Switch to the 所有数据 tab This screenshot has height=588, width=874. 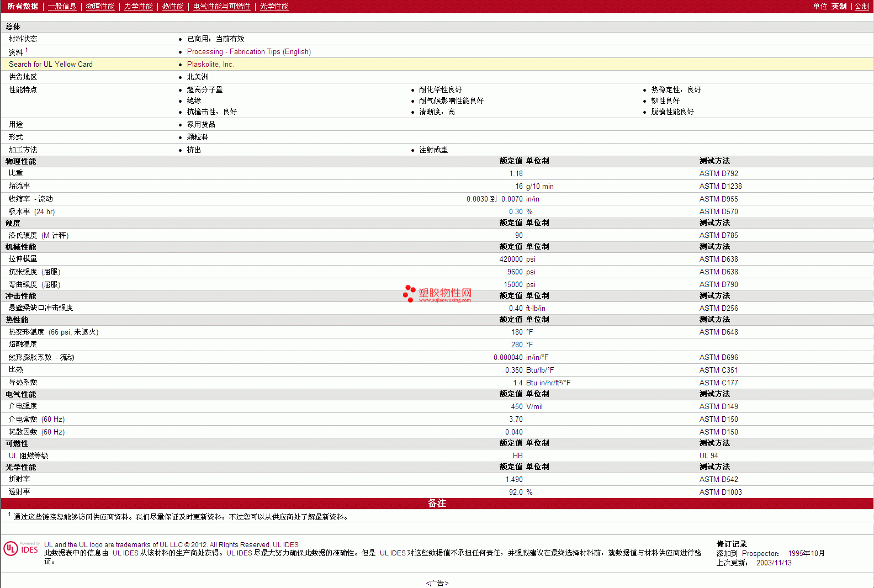[23, 7]
